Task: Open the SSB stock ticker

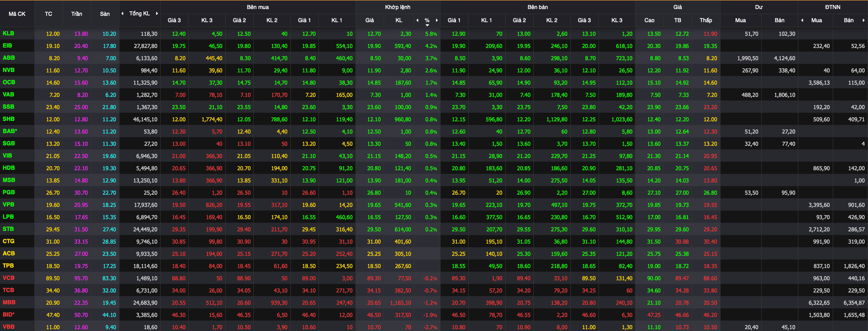Action: coord(8,107)
